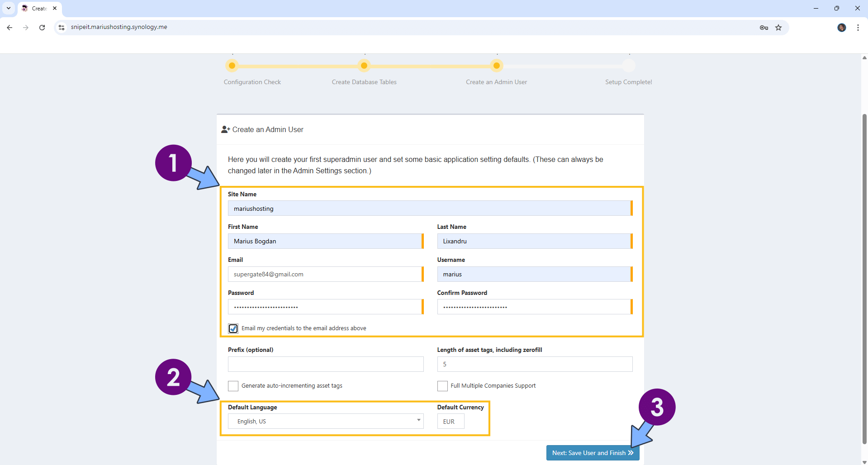Click the site information icon in address bar
Viewport: 868px width, 465px height.
pos(61,28)
